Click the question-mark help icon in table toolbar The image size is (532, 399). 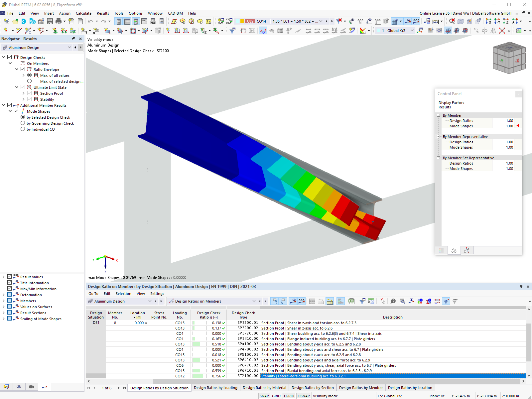click(x=393, y=301)
